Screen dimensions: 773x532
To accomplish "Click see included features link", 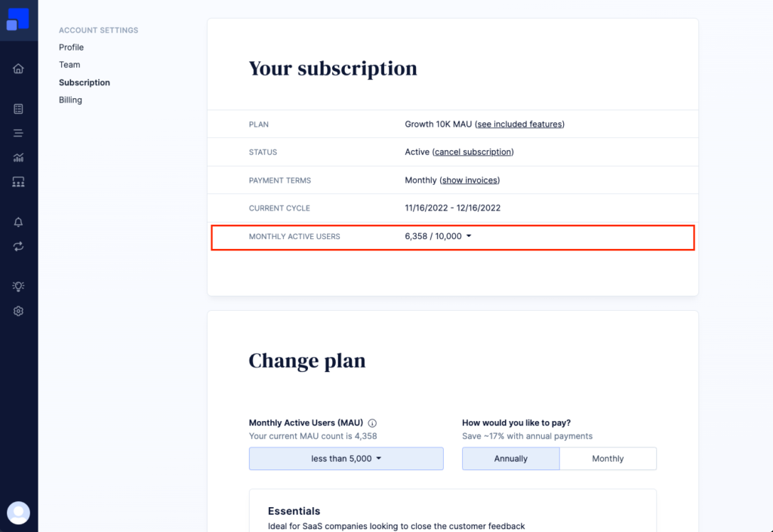I will (x=519, y=124).
